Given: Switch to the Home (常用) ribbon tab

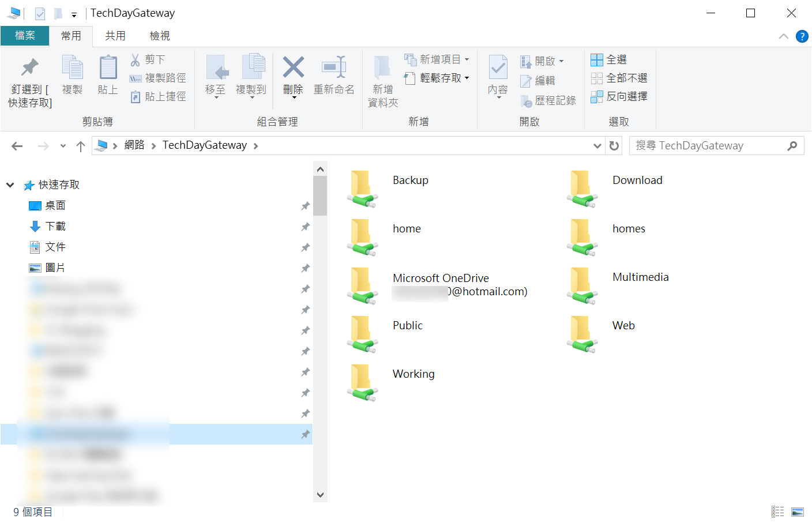Looking at the screenshot, I should [x=71, y=36].
